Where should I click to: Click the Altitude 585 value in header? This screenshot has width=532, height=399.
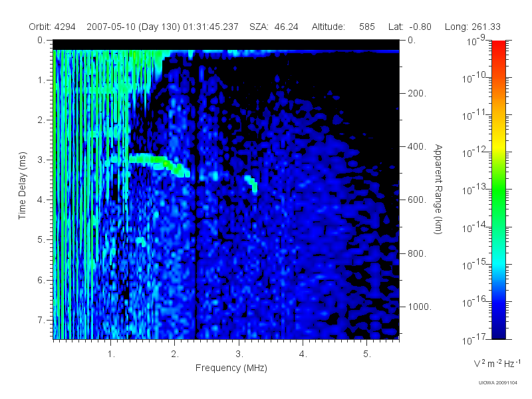(367, 27)
